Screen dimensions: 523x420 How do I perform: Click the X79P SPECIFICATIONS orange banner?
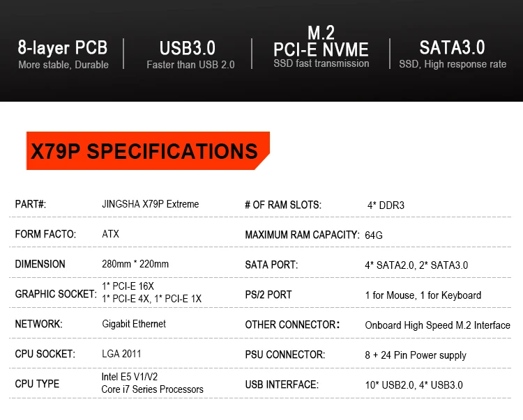point(148,151)
